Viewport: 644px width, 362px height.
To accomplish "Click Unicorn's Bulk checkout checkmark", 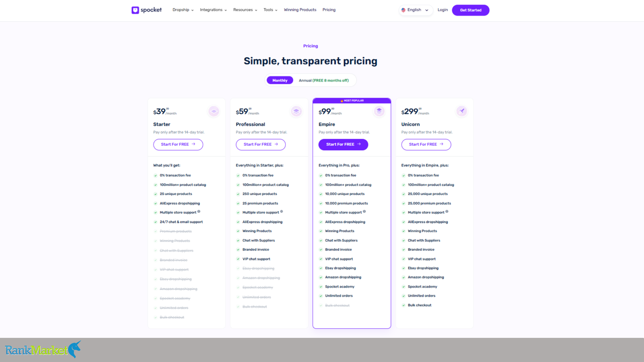I will click(x=404, y=305).
